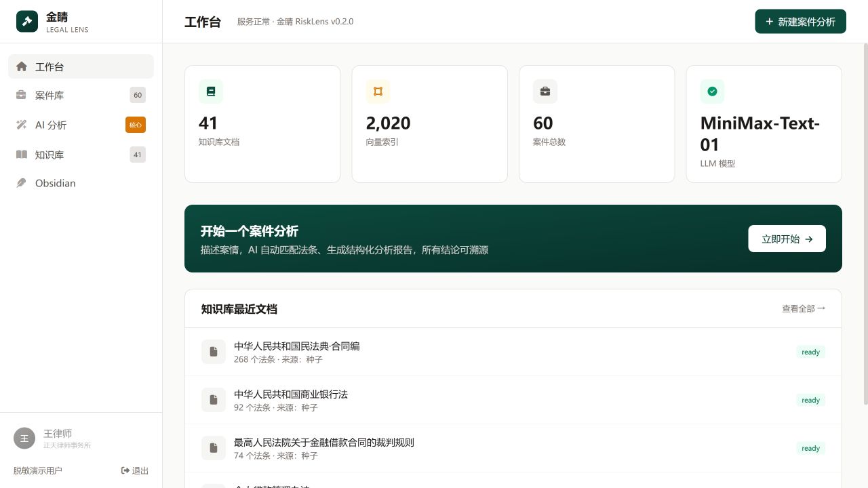The width and height of the screenshot is (868, 488).
Task: Click the document icon for 民法典·合同编
Action: point(214,352)
